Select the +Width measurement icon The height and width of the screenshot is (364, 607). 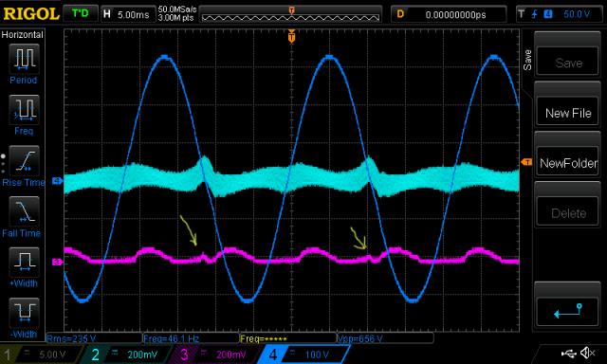point(24,262)
